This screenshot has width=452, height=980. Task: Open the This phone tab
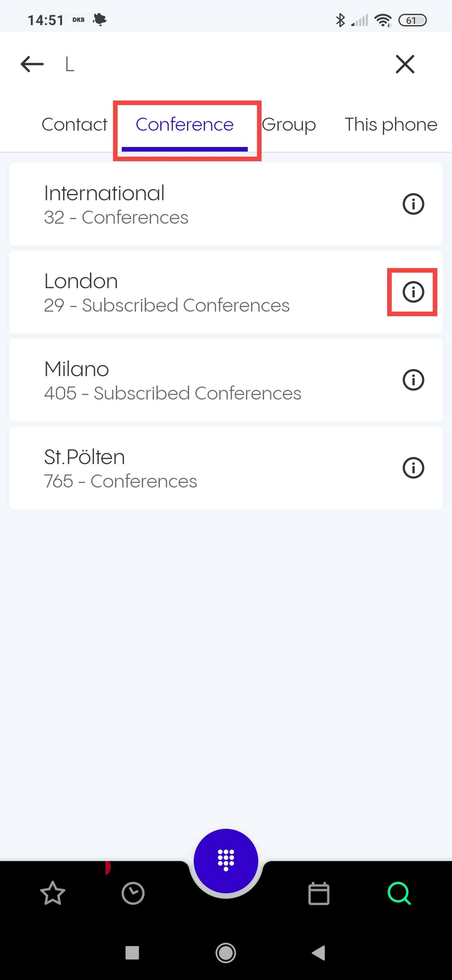[391, 125]
